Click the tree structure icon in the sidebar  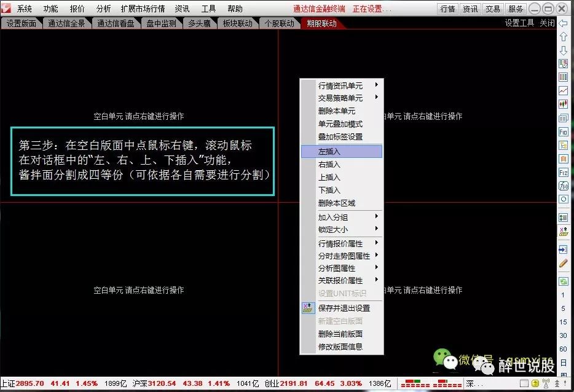click(564, 145)
